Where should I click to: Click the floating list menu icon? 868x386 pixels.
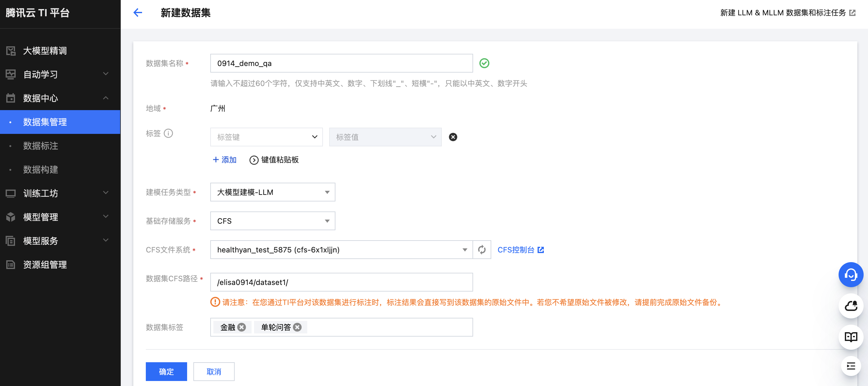coord(851,366)
